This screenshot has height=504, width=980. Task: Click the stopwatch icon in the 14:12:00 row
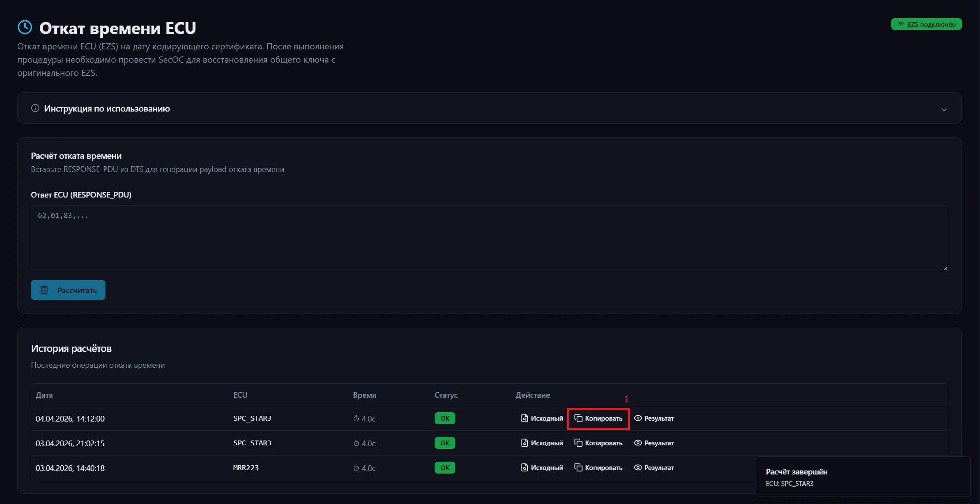356,418
